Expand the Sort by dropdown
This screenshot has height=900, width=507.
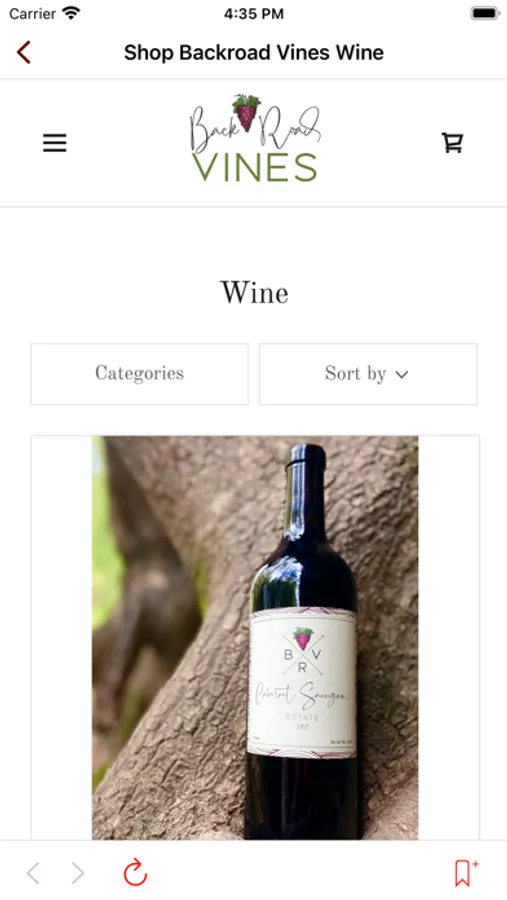coord(368,374)
